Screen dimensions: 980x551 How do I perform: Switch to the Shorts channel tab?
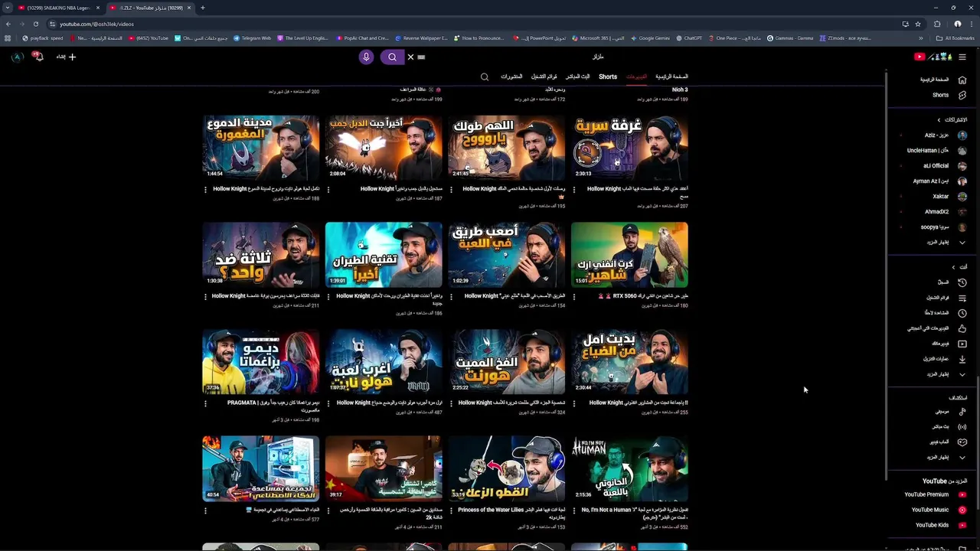[x=608, y=77]
